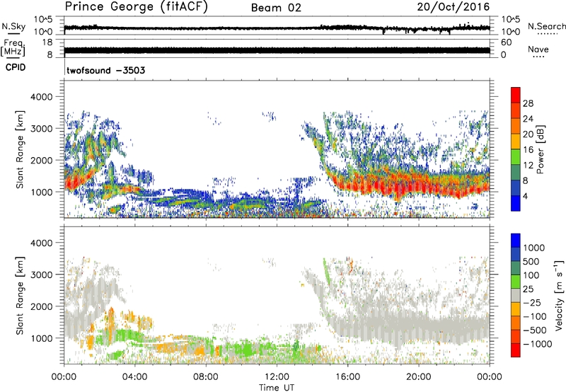
Task: Click the '4000' tick on the power panel
Action: coord(41,97)
